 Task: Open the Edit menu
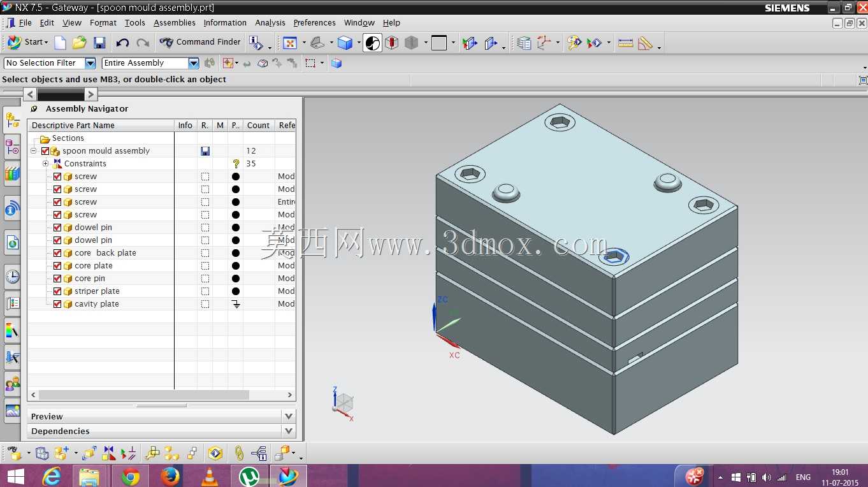click(x=47, y=22)
